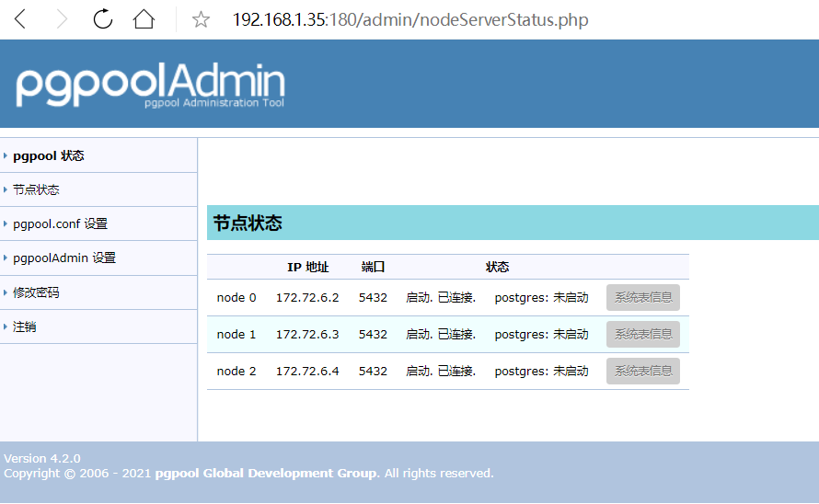Open the browser home page icon

(144, 19)
